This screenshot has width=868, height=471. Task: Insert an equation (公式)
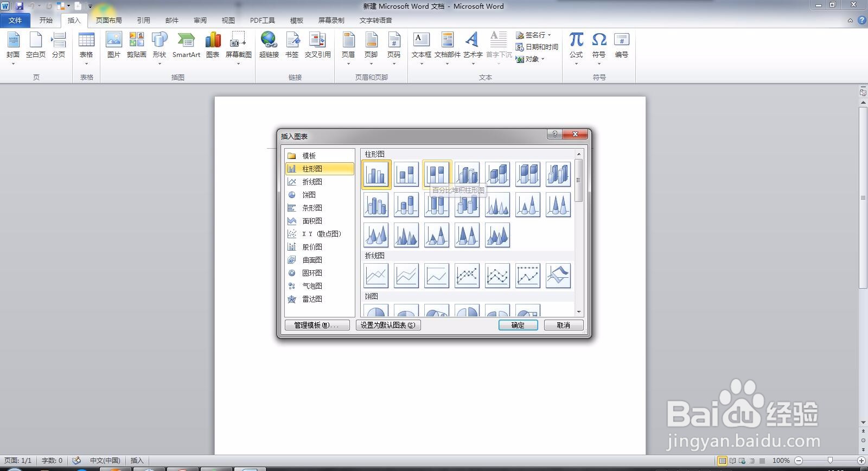click(576, 48)
